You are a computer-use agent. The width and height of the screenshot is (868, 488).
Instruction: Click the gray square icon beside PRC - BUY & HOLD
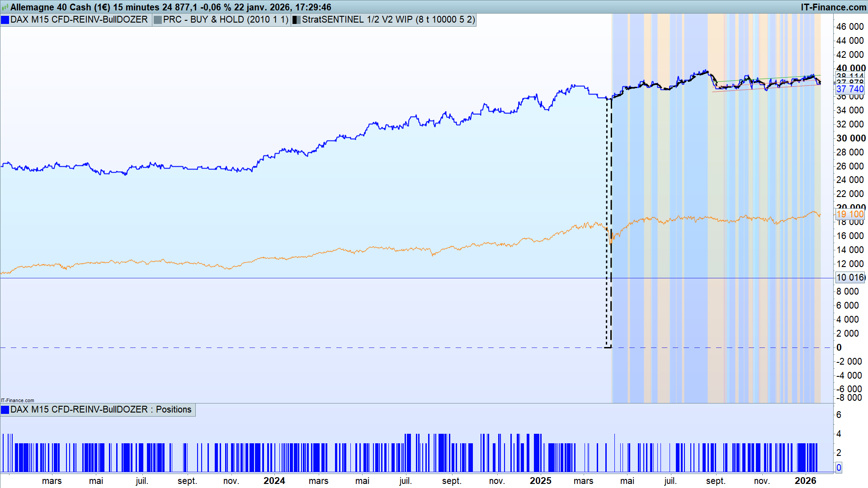click(x=158, y=20)
